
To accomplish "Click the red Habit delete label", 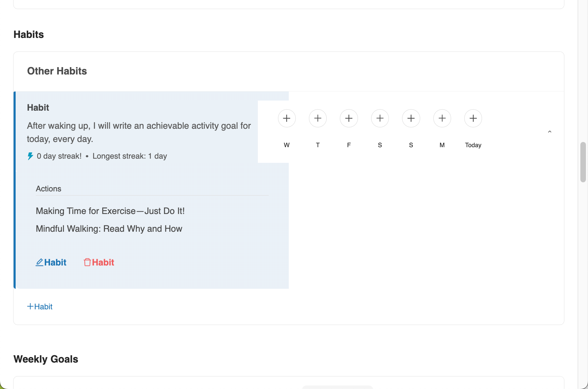I will coord(103,262).
